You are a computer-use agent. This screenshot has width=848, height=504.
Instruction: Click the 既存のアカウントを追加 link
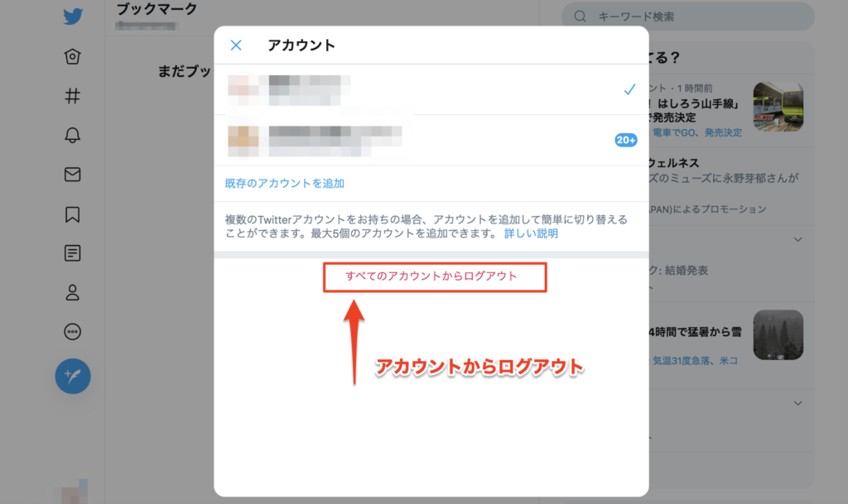285,184
